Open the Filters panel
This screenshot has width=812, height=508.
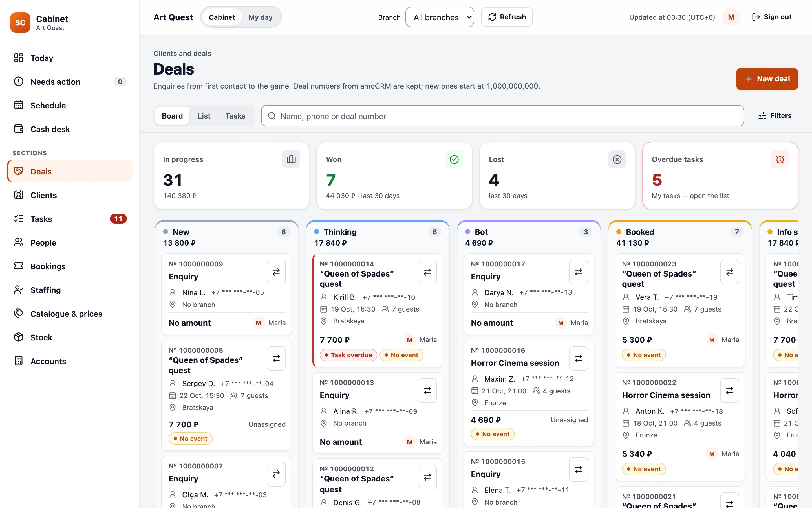[775, 116]
